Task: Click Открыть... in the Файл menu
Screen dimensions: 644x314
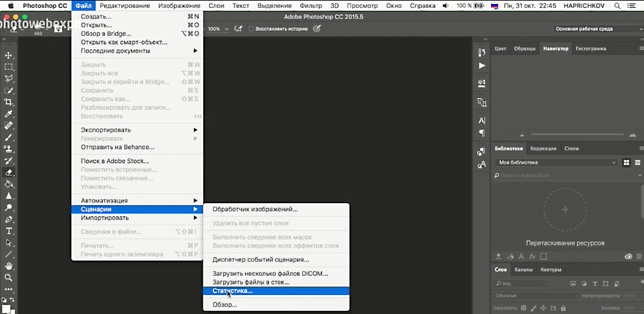Action: click(x=137, y=25)
